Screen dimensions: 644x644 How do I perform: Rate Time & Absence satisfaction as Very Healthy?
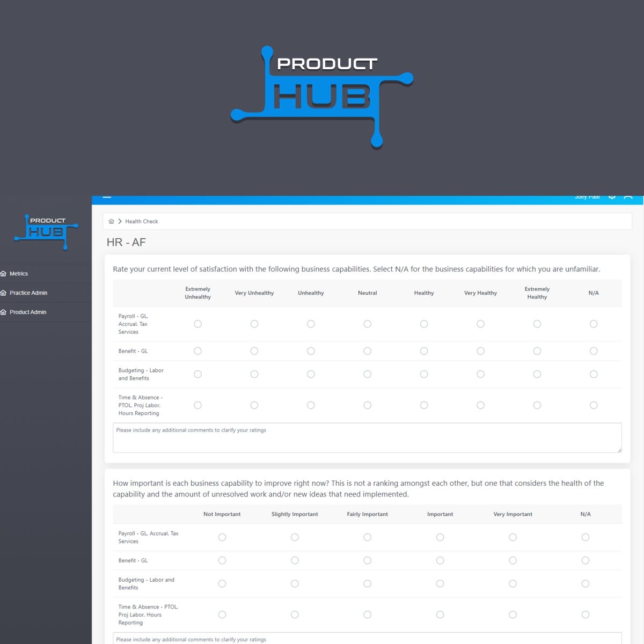coord(481,405)
